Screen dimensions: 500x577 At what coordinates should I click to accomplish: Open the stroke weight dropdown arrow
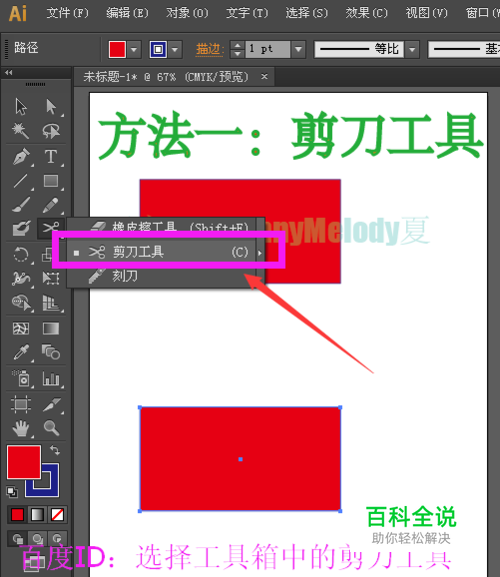[298, 49]
